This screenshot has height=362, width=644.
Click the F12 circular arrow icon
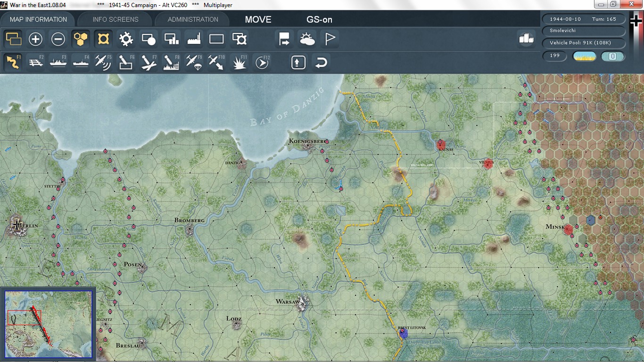coord(262,62)
